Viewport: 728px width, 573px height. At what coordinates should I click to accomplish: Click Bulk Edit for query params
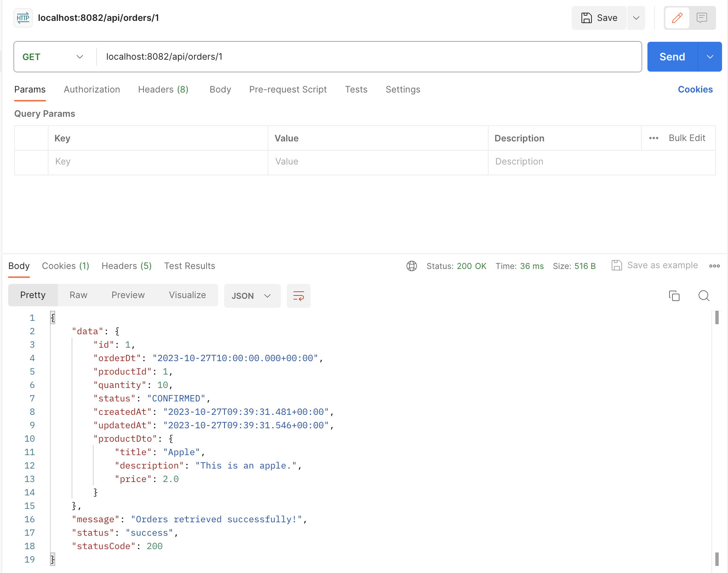tap(687, 138)
